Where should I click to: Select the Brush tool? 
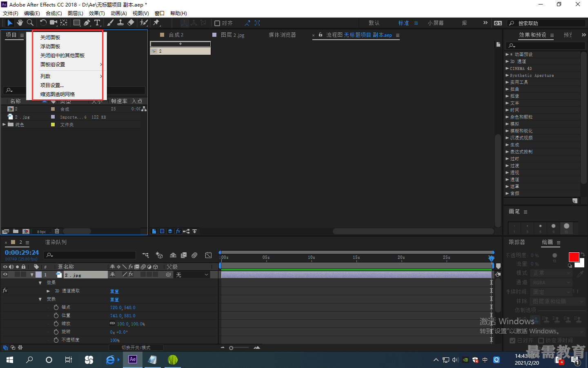point(110,23)
